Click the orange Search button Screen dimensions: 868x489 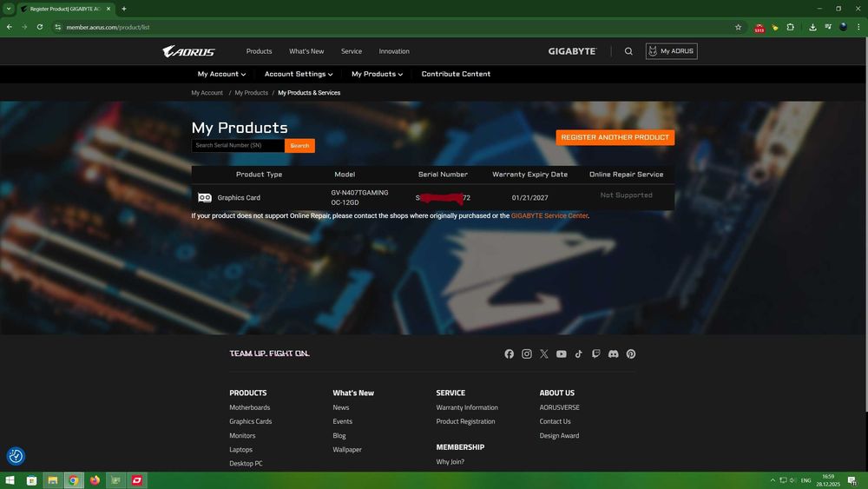299,146
